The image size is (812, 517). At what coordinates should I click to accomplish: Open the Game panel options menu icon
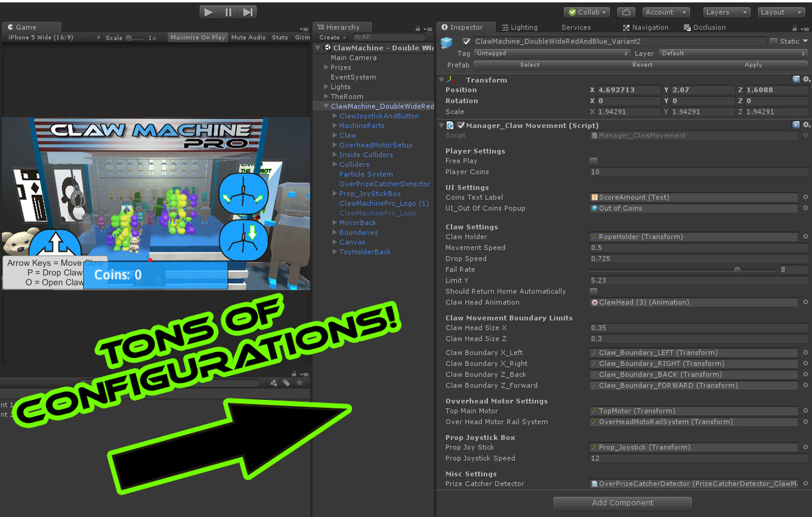click(304, 28)
